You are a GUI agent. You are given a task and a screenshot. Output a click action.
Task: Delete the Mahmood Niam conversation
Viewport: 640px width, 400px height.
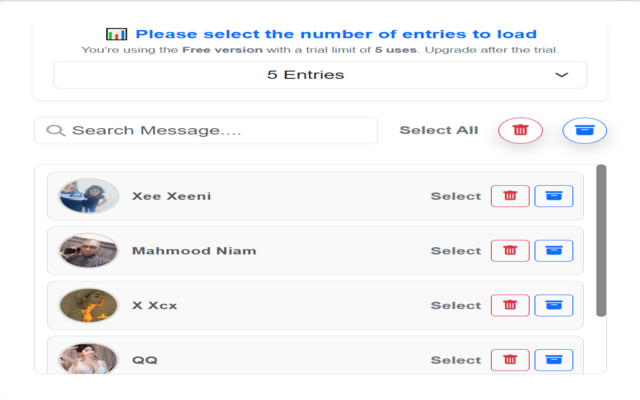point(510,250)
